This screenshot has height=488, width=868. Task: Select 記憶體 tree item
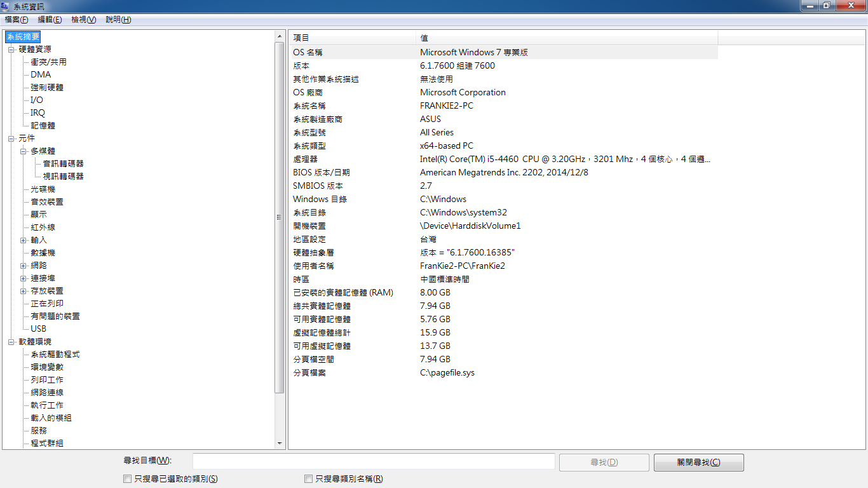tap(43, 126)
